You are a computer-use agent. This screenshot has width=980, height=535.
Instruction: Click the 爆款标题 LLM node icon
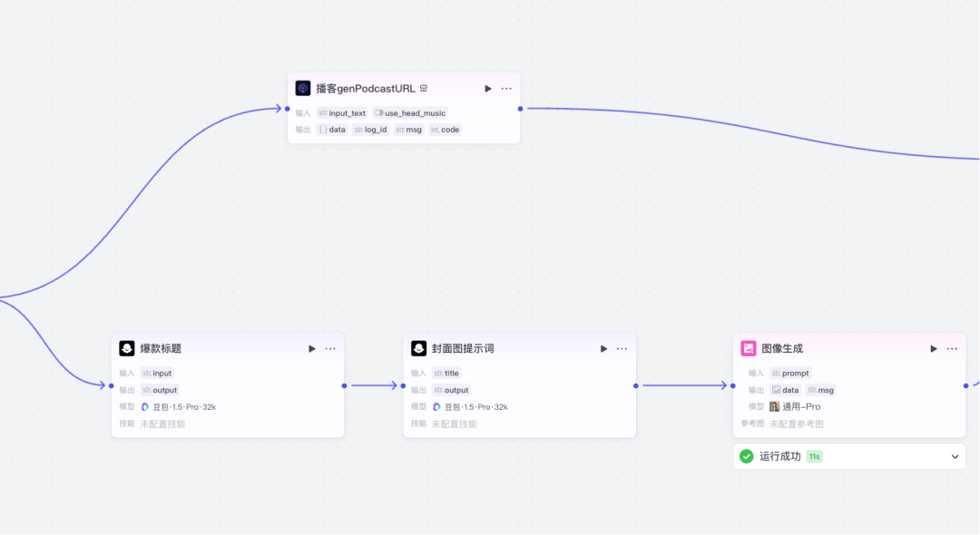pyautogui.click(x=127, y=348)
